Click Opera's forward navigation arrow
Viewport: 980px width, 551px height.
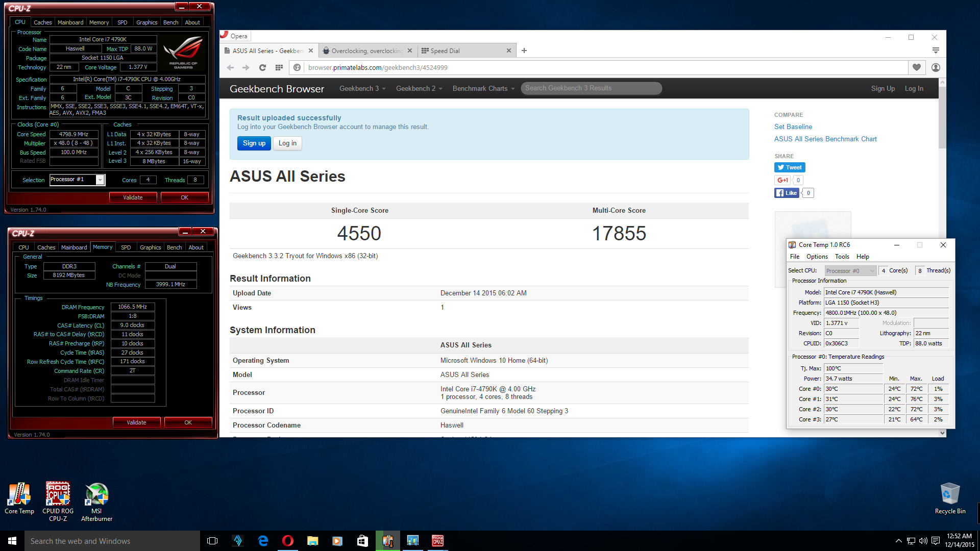[246, 67]
